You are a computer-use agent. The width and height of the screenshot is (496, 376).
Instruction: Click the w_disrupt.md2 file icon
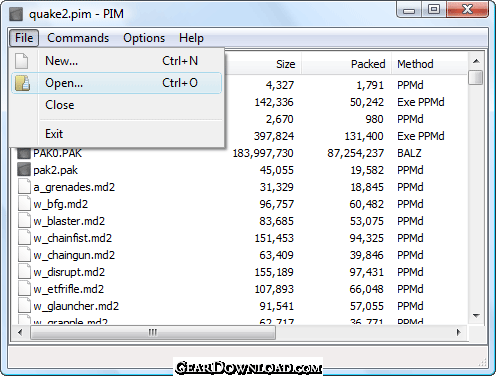(x=24, y=272)
